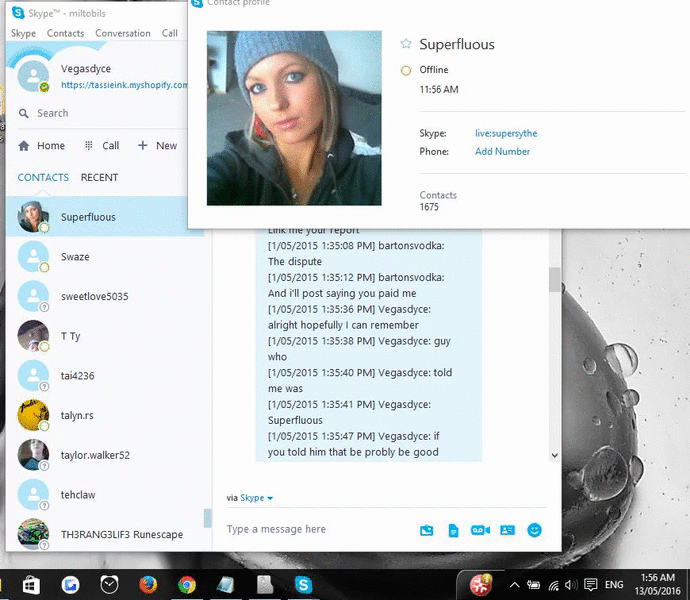690x600 pixels.
Task: Click the dial pad Call icon
Action: (x=88, y=145)
